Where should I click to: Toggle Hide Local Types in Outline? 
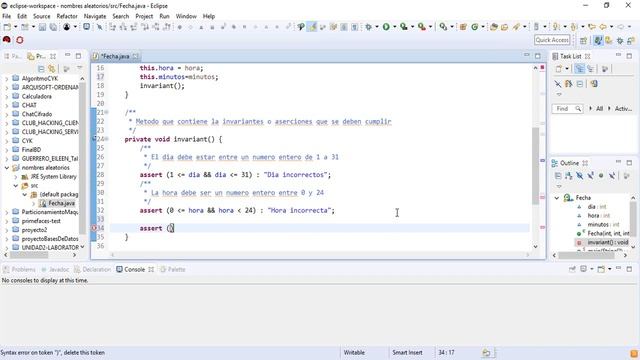pos(611,176)
